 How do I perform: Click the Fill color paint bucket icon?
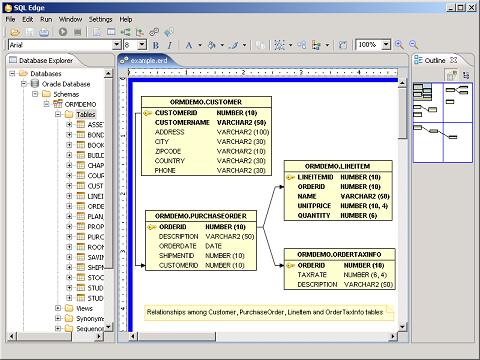pyautogui.click(x=212, y=45)
